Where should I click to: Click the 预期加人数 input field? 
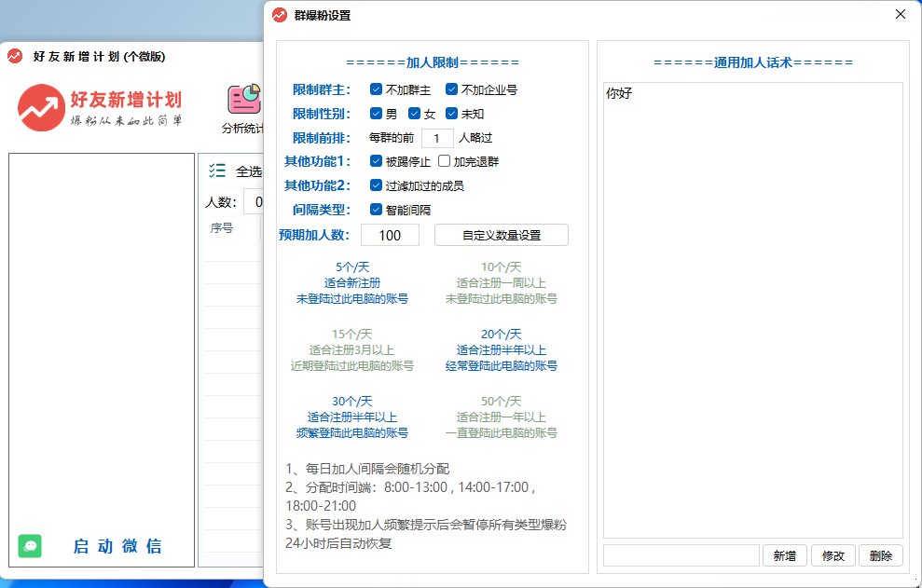(x=390, y=235)
